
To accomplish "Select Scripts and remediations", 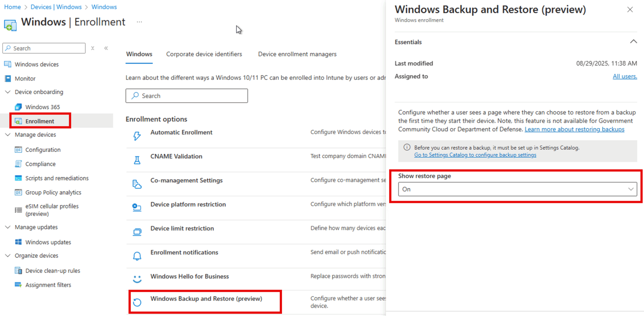I will 57,178.
